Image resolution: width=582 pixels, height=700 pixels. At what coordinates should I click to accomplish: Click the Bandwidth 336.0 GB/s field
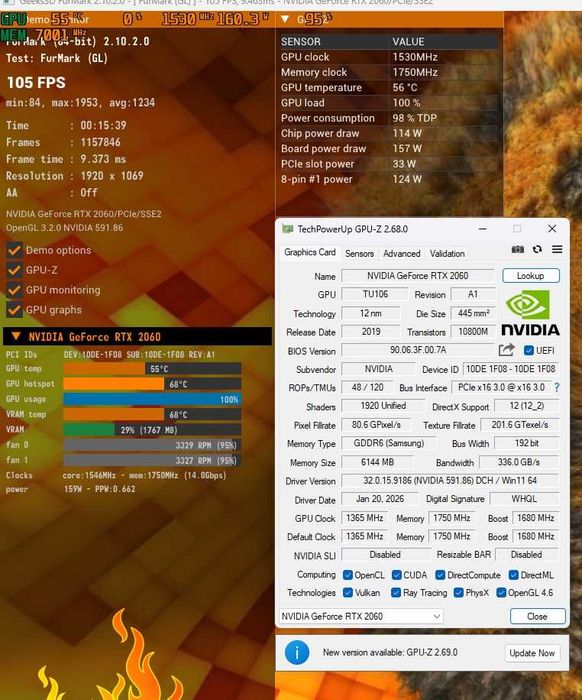tap(519, 462)
